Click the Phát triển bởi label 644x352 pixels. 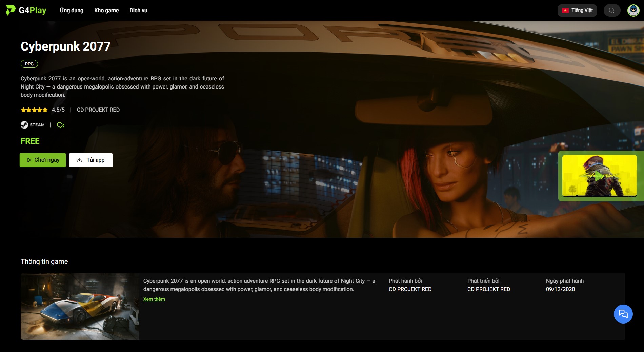tap(483, 281)
